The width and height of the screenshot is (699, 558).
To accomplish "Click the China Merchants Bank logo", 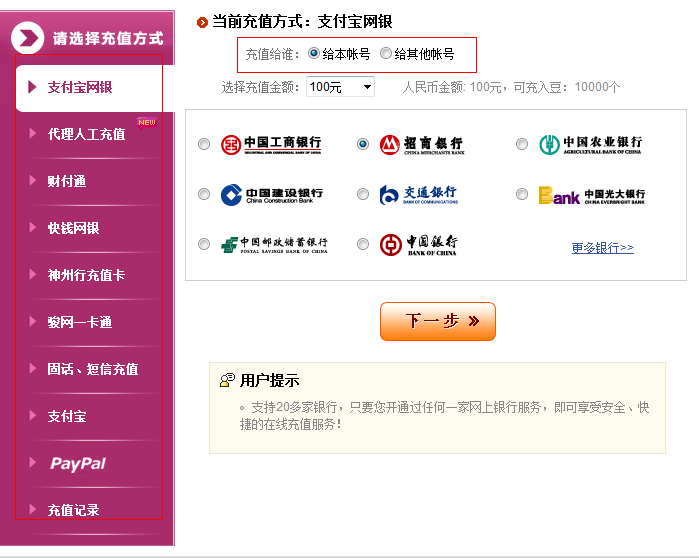I will click(421, 145).
